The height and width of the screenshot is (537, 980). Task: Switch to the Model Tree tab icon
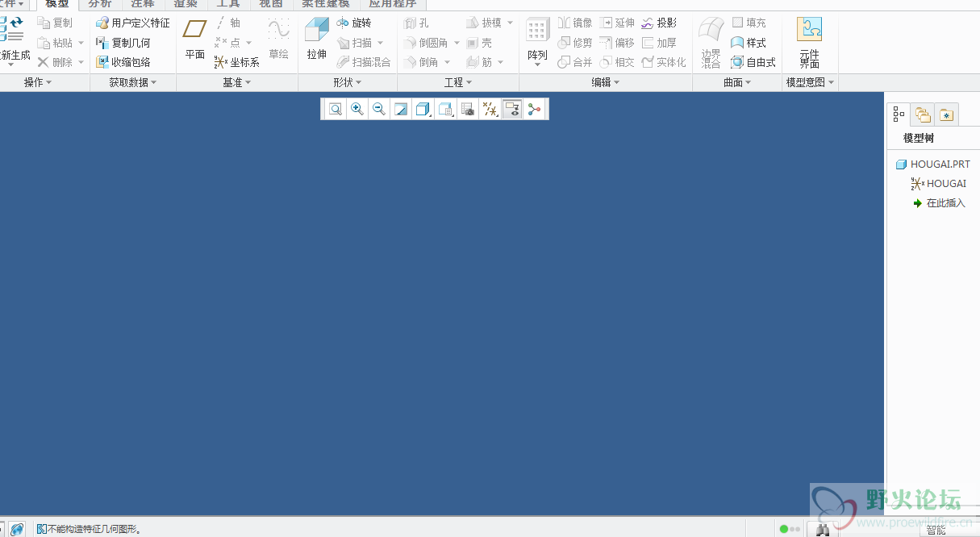coord(899,114)
